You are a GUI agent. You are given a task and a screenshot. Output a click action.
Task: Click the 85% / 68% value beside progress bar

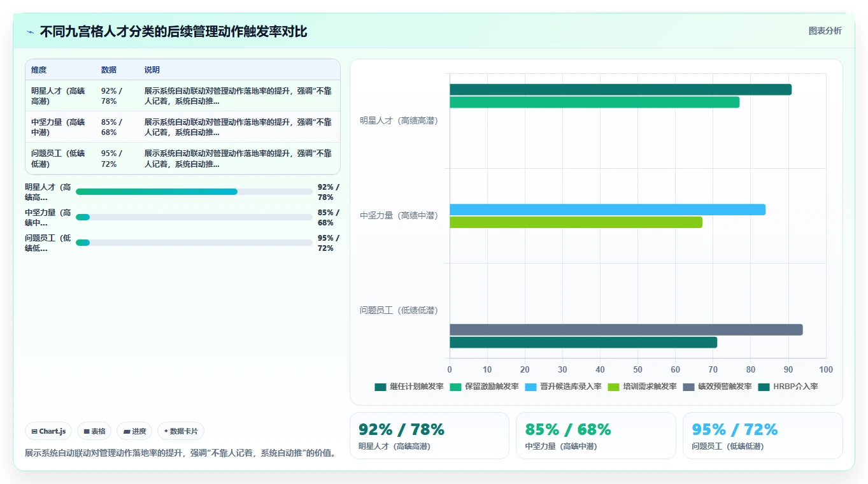tap(329, 217)
